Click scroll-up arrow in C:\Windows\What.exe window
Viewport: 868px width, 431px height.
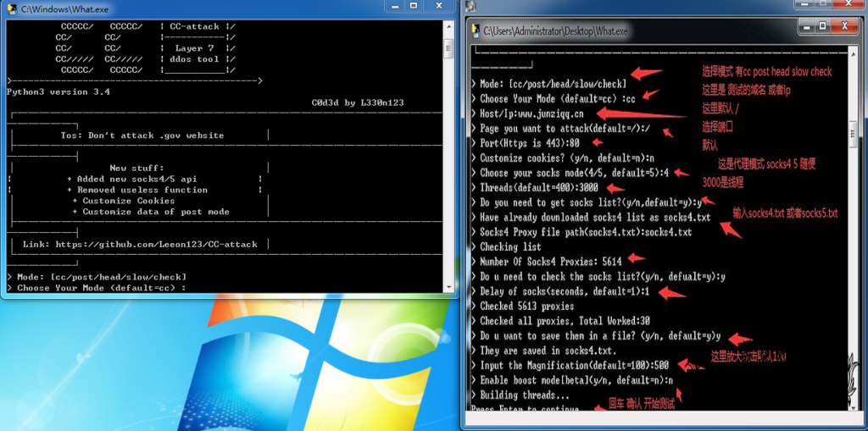click(449, 25)
